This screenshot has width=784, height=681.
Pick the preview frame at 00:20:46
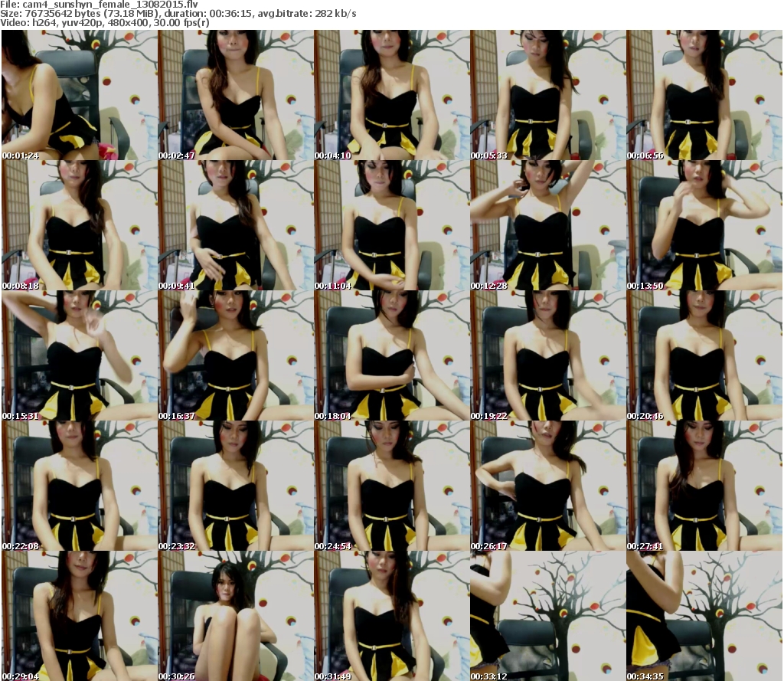click(x=704, y=355)
